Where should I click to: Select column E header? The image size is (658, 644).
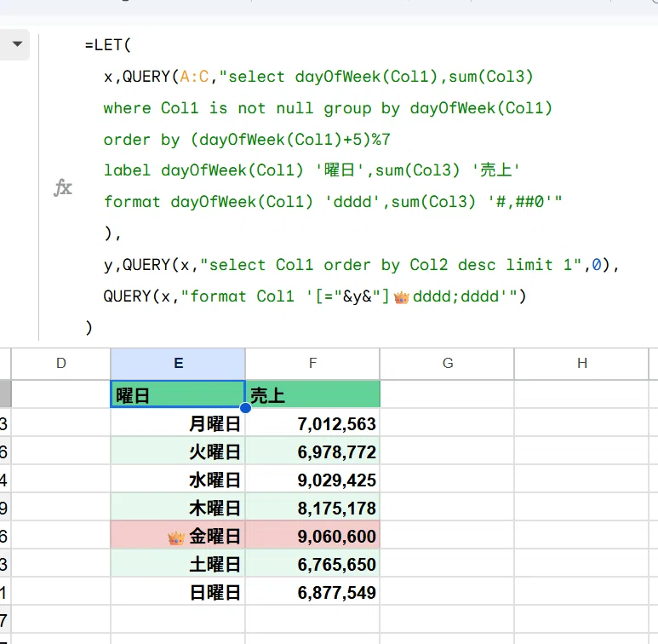(x=178, y=363)
